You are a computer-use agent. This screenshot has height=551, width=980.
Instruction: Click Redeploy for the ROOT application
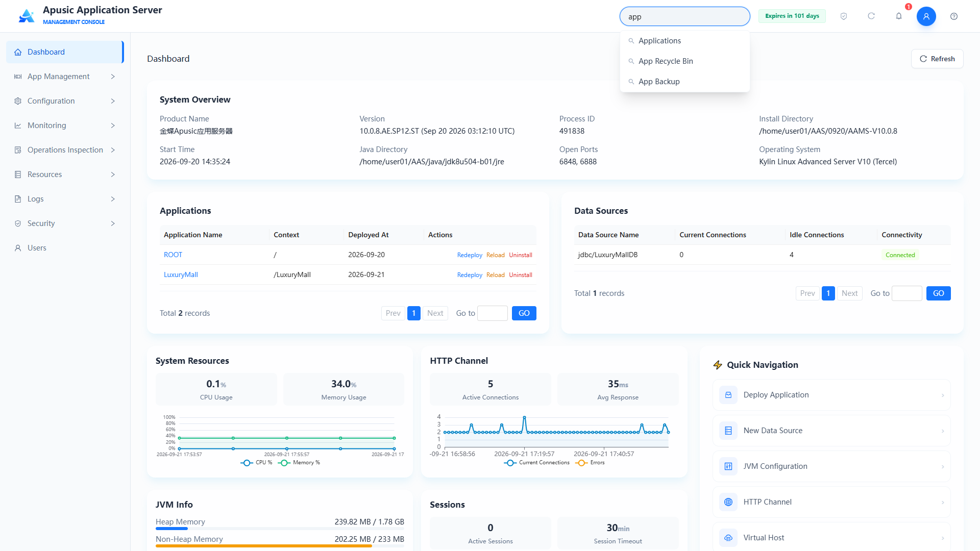click(470, 255)
